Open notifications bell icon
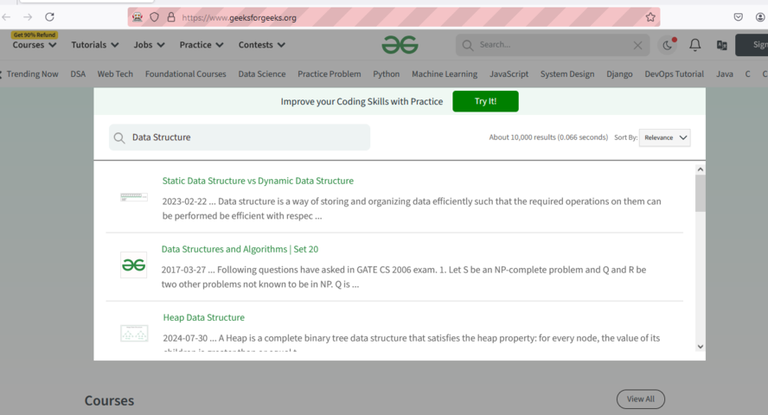This screenshot has width=768, height=415. coord(695,45)
